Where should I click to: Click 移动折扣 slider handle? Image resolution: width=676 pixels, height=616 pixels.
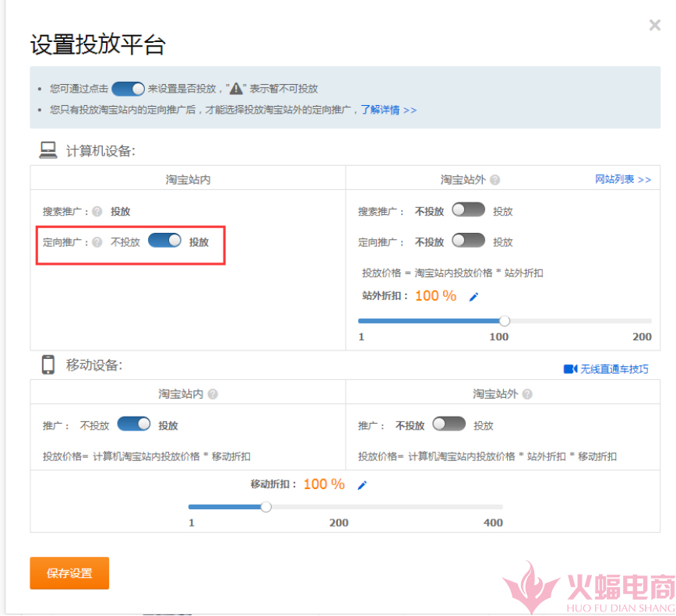[266, 507]
